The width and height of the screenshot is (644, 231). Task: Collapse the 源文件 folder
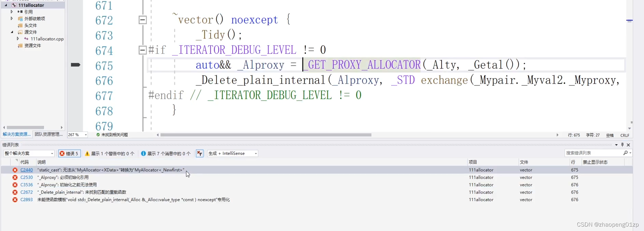click(12, 32)
